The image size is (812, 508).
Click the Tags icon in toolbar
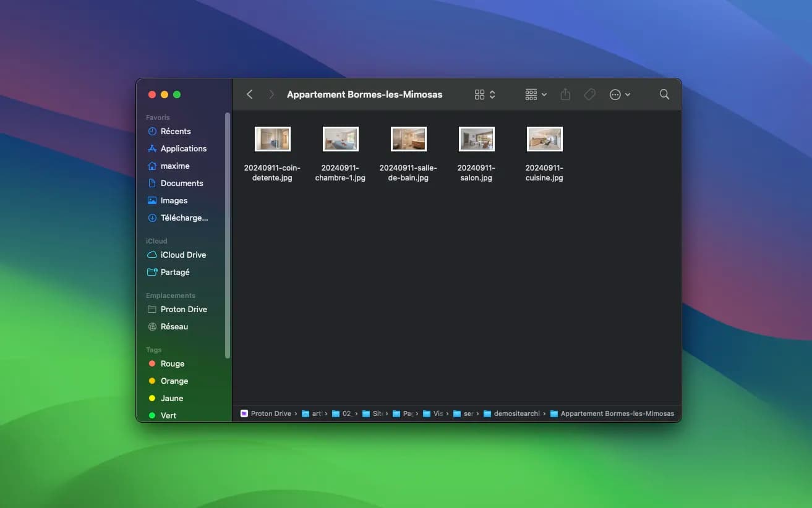[x=590, y=95]
